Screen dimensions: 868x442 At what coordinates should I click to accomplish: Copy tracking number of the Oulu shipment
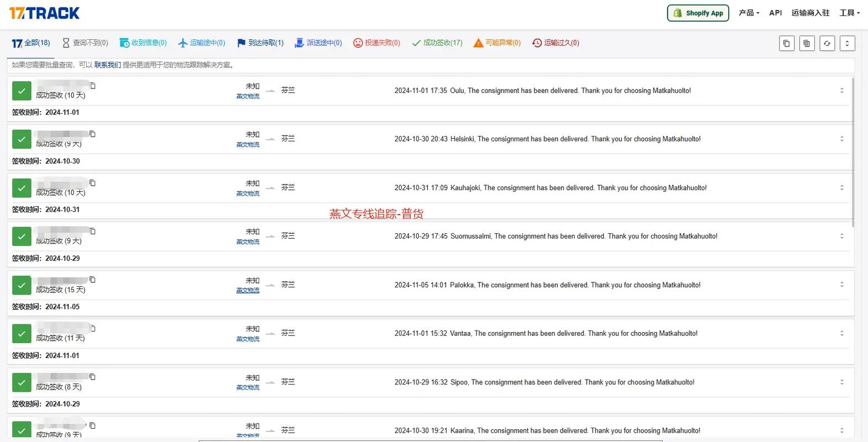click(93, 86)
